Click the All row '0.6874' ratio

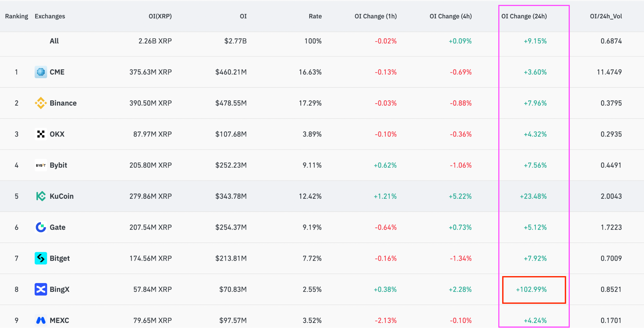point(611,41)
